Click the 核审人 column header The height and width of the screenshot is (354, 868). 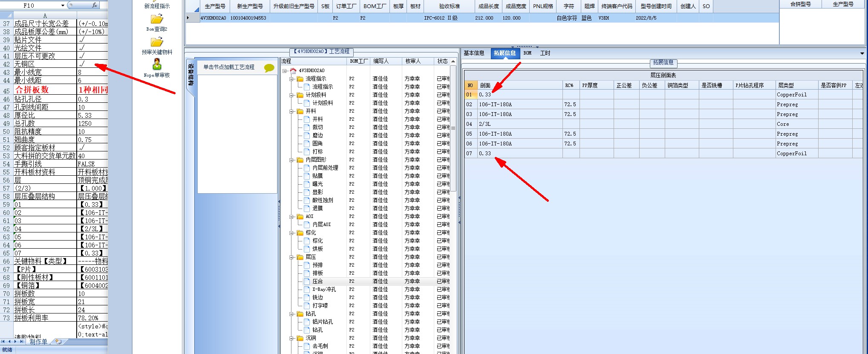[418, 61]
